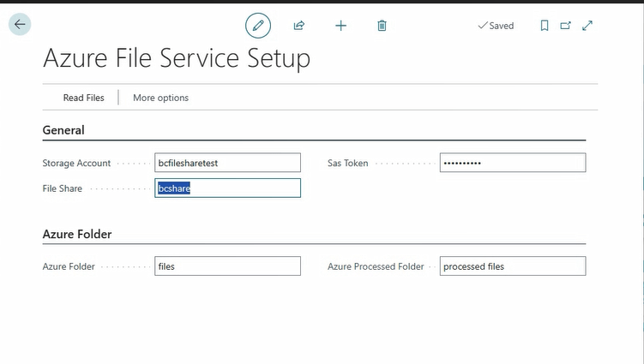Viewport: 644px width, 364px height.
Task: Run the Read Files action
Action: click(83, 98)
